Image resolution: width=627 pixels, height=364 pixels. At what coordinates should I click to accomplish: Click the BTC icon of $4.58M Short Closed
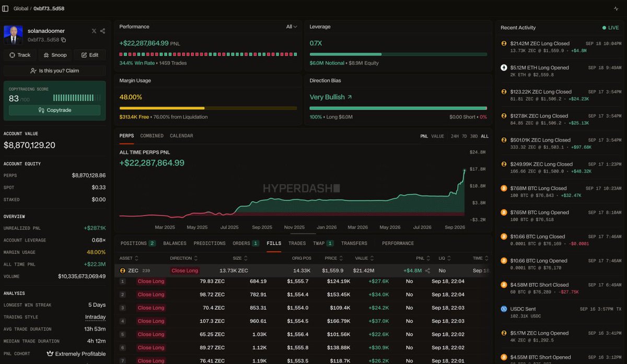point(504,285)
